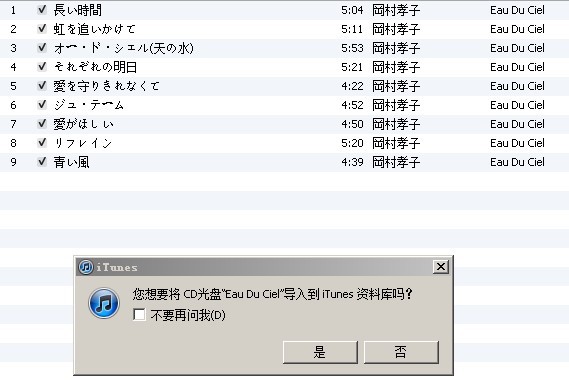Click the 是 button to import CD
The image size is (569, 380).
coord(320,352)
